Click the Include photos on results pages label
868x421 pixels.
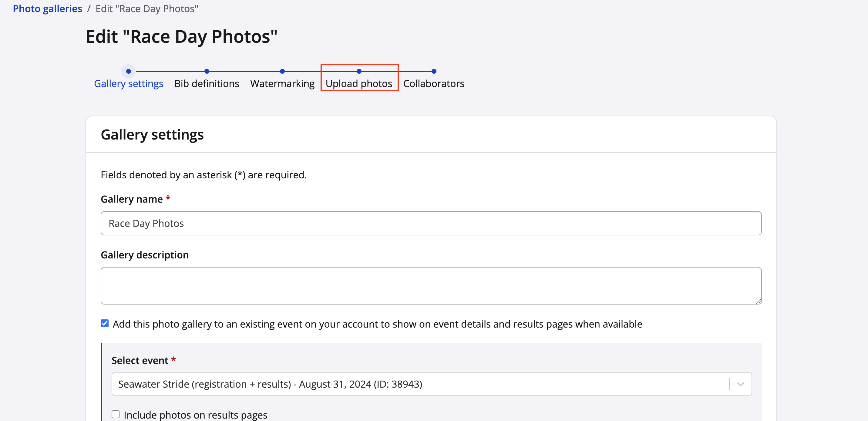(x=195, y=415)
